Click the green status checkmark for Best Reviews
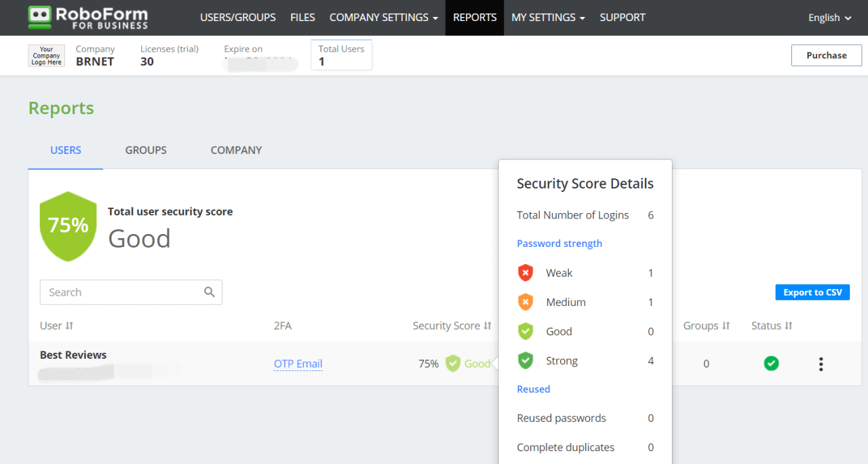Screen dimensions: 868x464 click(x=771, y=363)
